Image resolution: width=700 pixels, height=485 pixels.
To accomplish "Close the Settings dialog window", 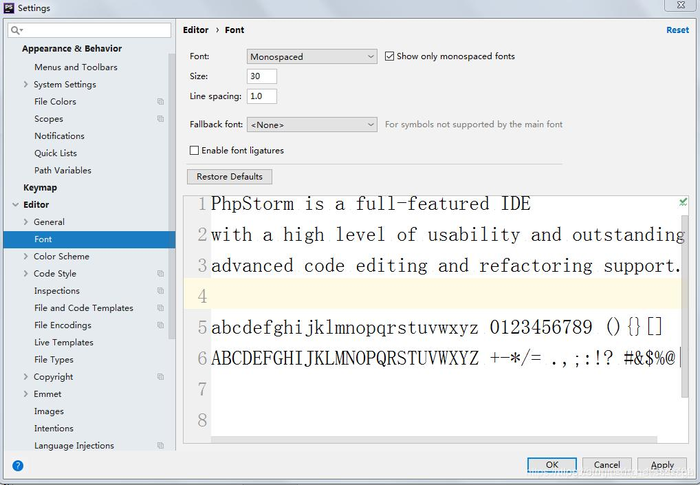I will (x=680, y=5).
